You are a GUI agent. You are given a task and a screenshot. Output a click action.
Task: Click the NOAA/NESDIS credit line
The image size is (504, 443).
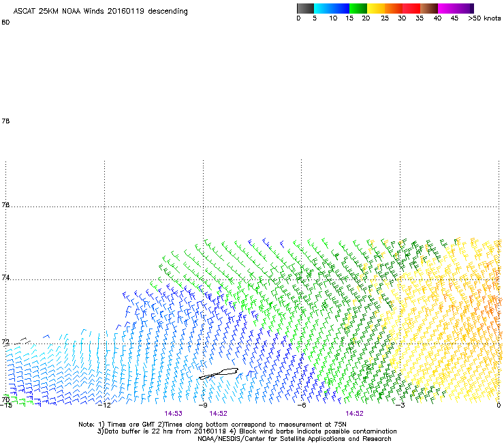(294, 439)
